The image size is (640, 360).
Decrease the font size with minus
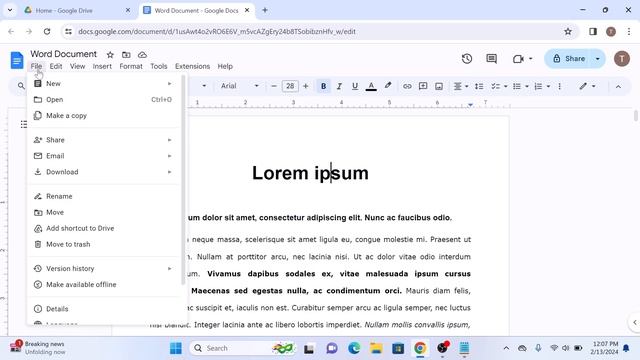coord(274,86)
